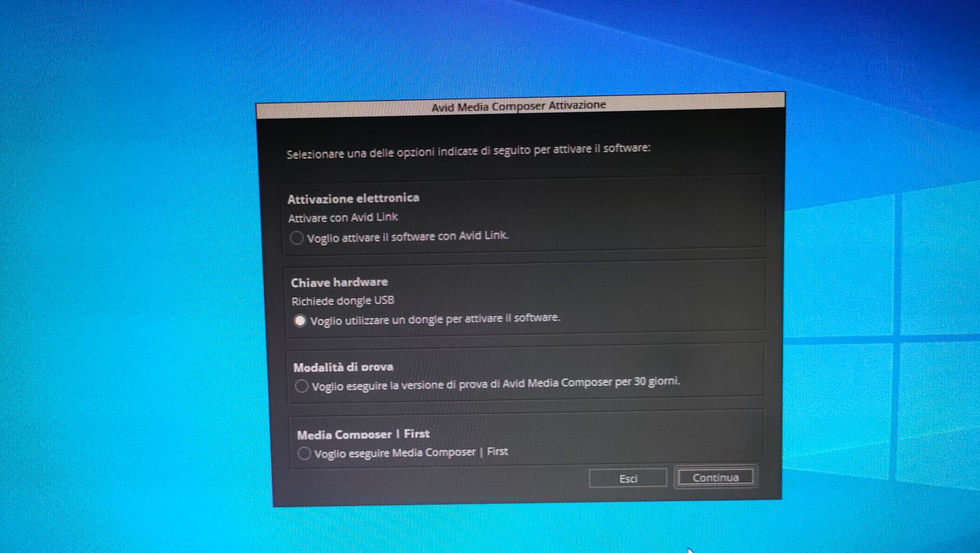Click the Modalità di prova heading
This screenshot has height=553, width=980.
click(343, 367)
